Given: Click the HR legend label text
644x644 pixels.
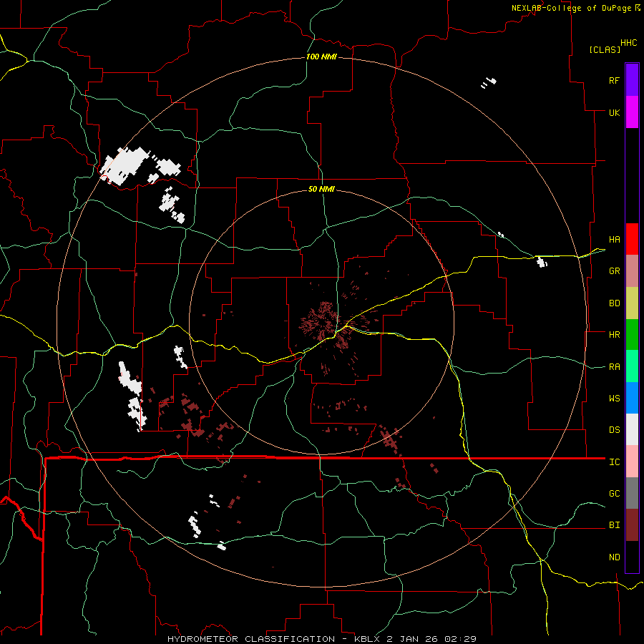Looking at the screenshot, I should (614, 335).
